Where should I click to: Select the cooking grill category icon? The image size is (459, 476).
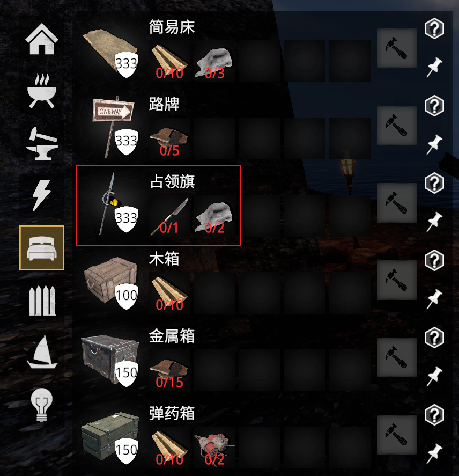42,91
